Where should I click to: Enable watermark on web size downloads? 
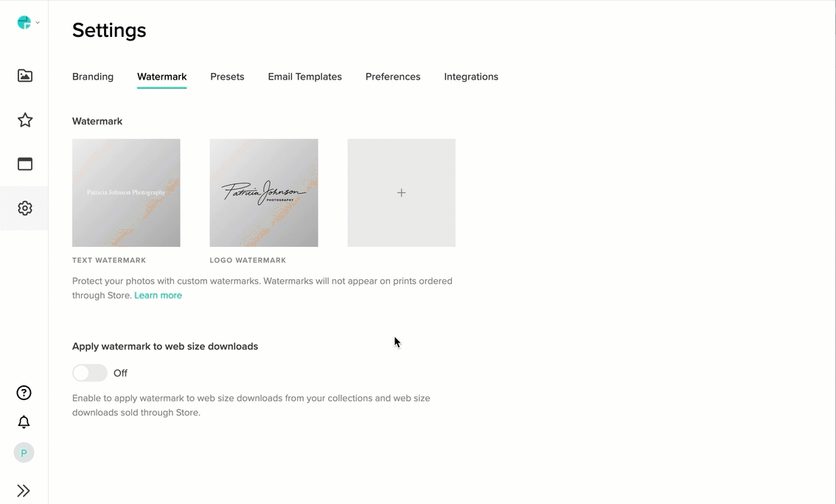(x=89, y=373)
